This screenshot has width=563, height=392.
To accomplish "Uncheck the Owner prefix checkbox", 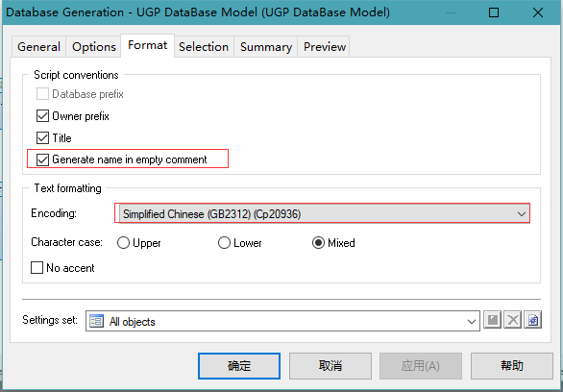I will click(x=42, y=116).
